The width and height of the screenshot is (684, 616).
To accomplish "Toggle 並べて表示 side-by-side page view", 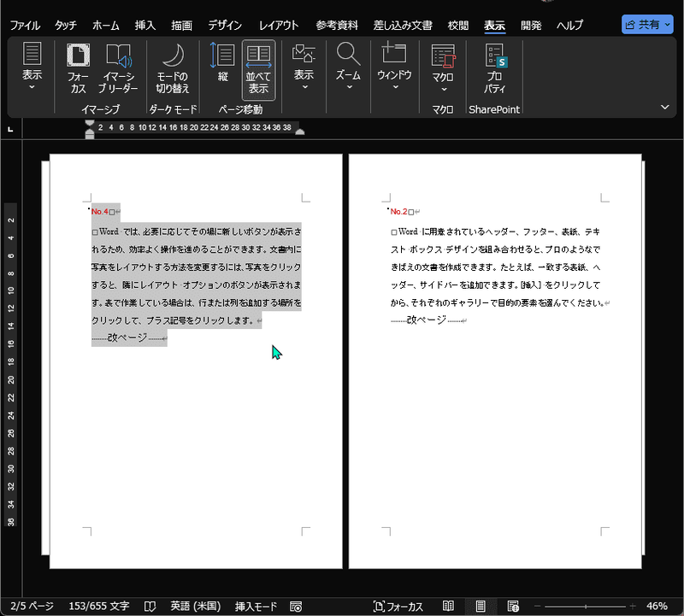I will [258, 70].
